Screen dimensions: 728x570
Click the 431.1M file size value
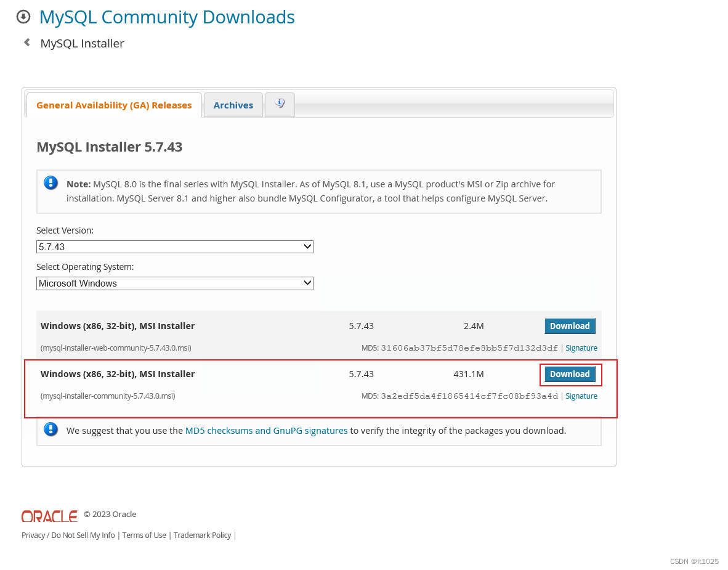tap(469, 374)
